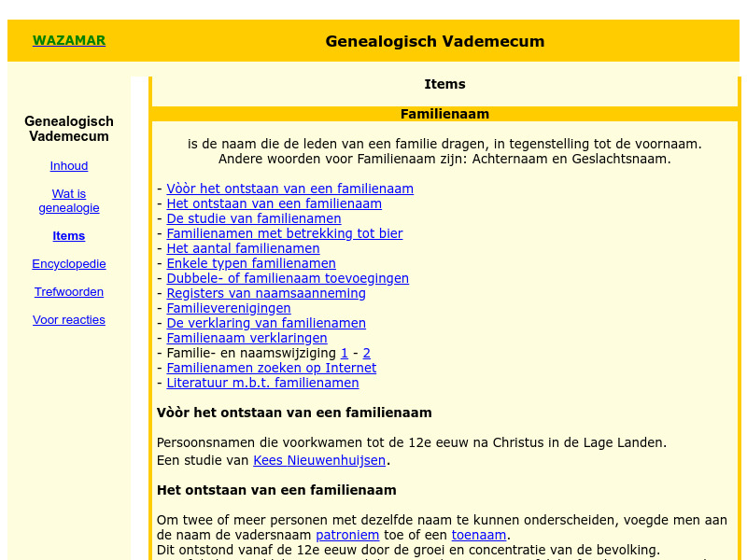The image size is (747, 560).
Task: Click the vertical scrollbar on the right
Action: (x=741, y=280)
